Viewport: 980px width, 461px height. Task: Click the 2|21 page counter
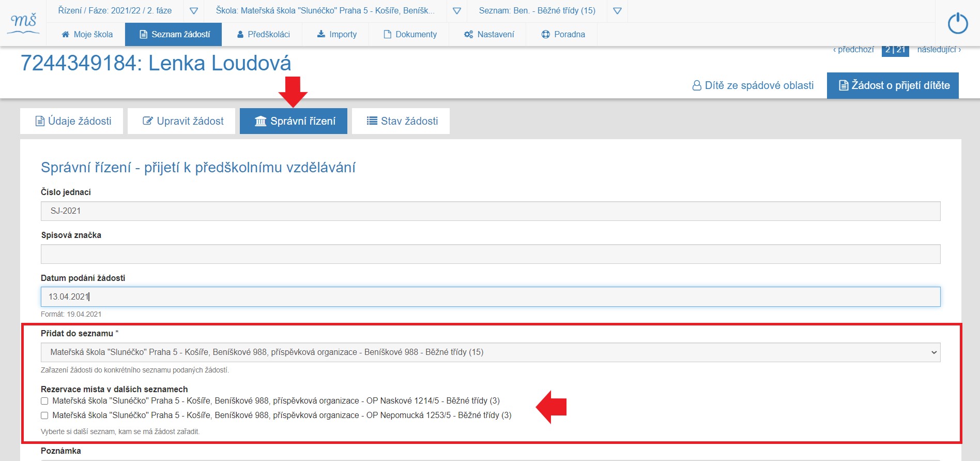coord(895,50)
